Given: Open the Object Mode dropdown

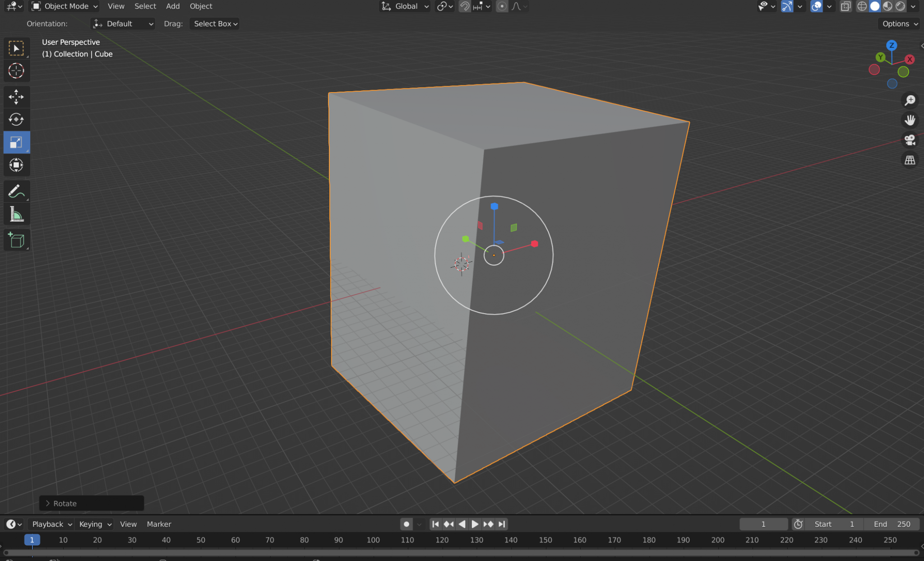Looking at the screenshot, I should click(x=63, y=6).
